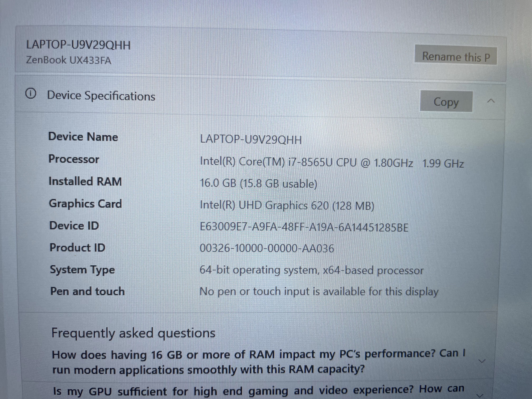Select the header text LAPTOP-U9V29QHH above ZenBook
This screenshot has width=532, height=399.
pos(78,45)
